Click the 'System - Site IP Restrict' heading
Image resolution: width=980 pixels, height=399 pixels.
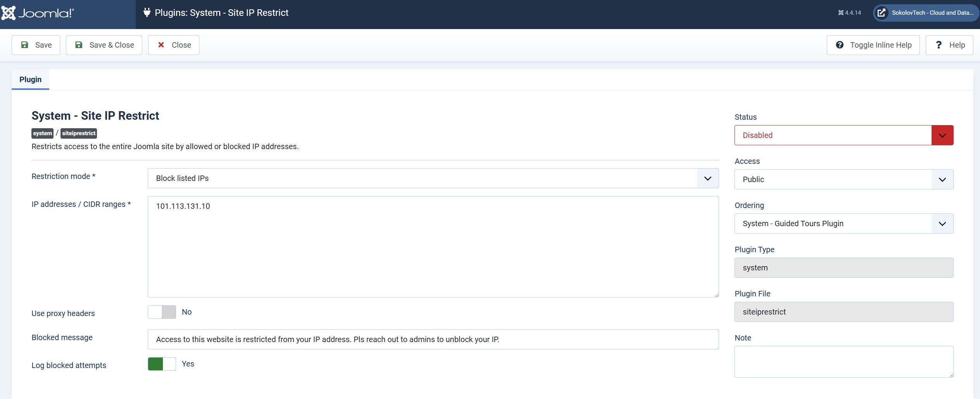[x=95, y=115]
